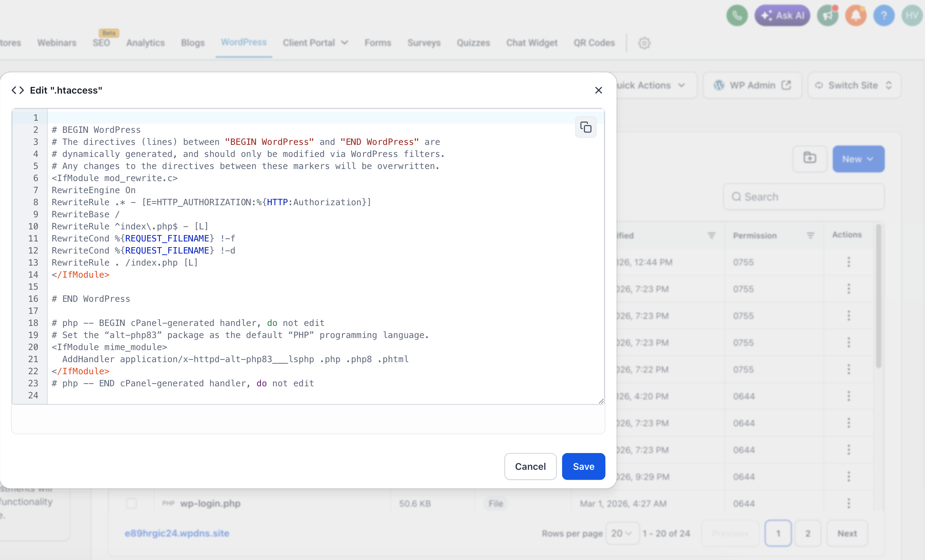Image resolution: width=925 pixels, height=560 pixels.
Task: Copy the .htaccess code to clipboard
Action: [x=586, y=127]
